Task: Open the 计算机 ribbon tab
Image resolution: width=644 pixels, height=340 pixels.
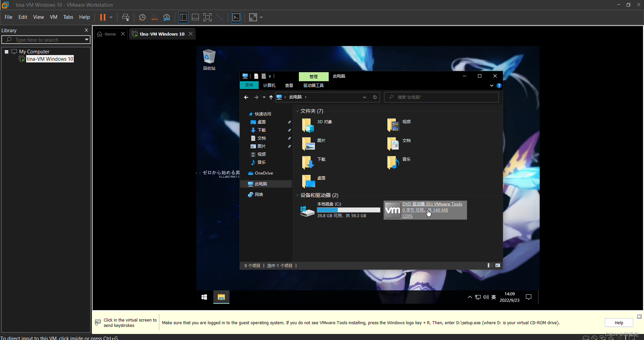Action: click(x=269, y=86)
